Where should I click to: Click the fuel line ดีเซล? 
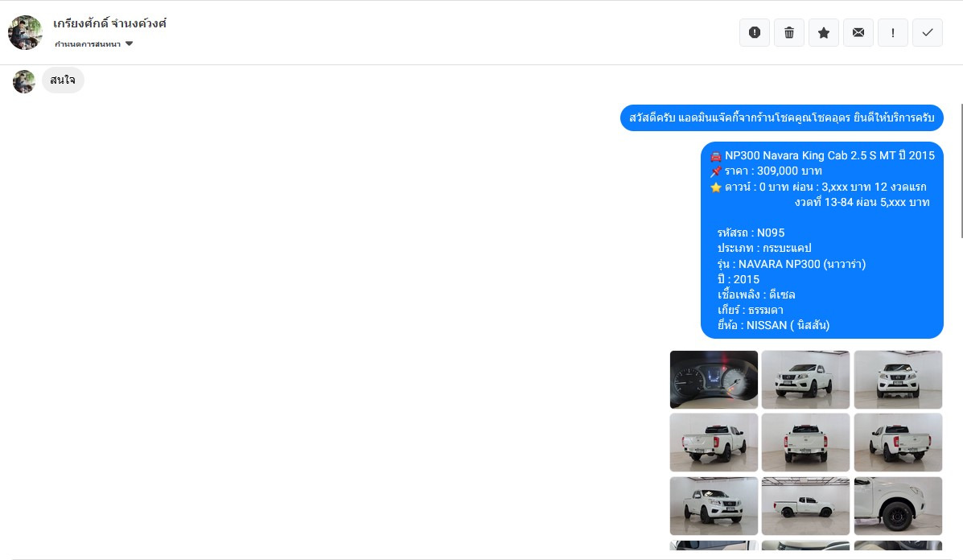756,294
